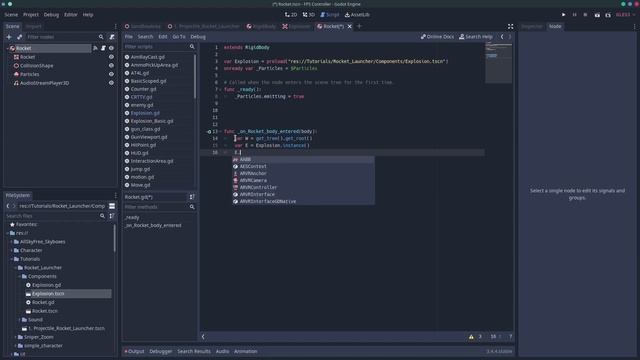Collapse the res:// root folder

click(7, 233)
